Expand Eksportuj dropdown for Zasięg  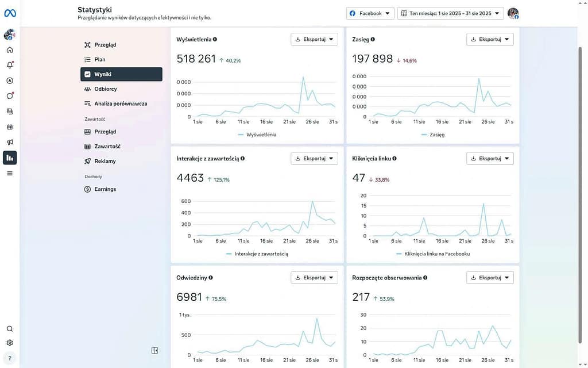pos(490,39)
